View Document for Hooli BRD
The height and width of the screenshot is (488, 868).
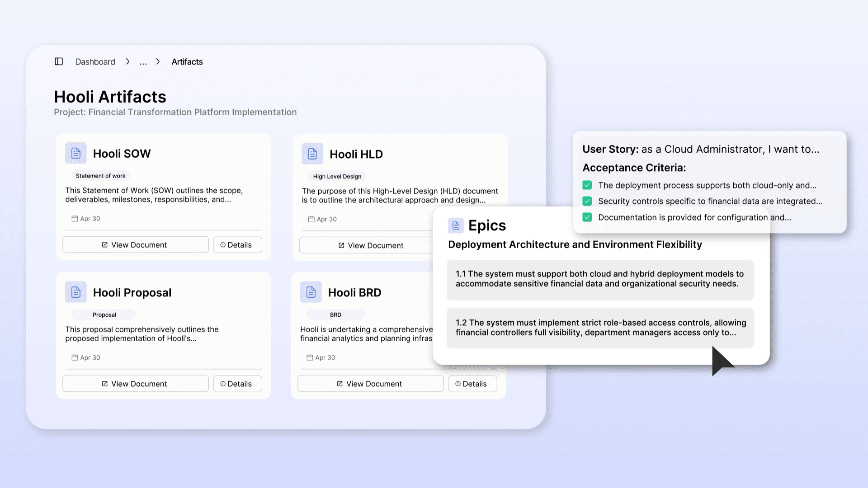tap(370, 384)
